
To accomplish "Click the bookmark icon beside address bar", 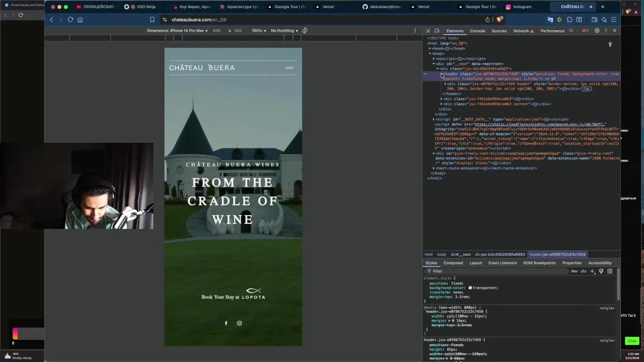I will pyautogui.click(x=152, y=20).
